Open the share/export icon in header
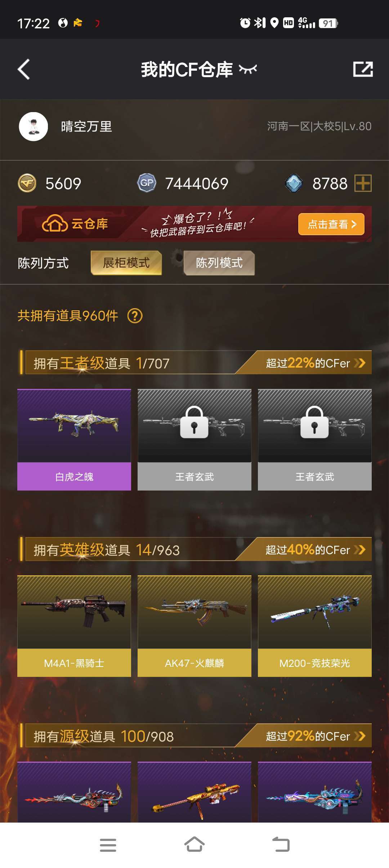389x868 pixels. coord(363,69)
